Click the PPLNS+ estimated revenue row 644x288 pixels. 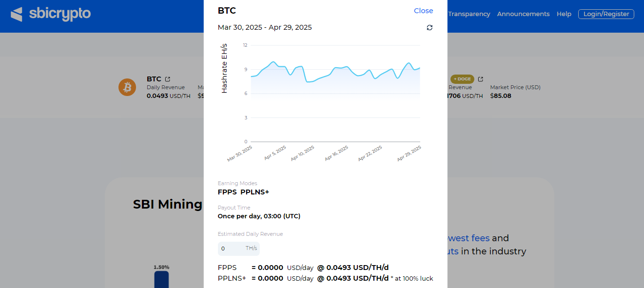[325, 278]
